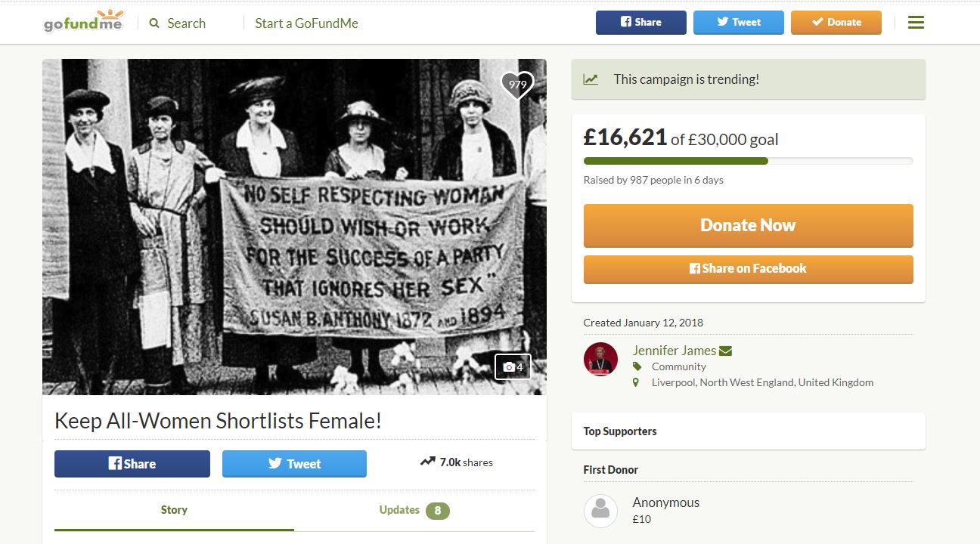Email Jennifer James via the envelope icon
Screen dimensions: 980x544
tap(725, 349)
